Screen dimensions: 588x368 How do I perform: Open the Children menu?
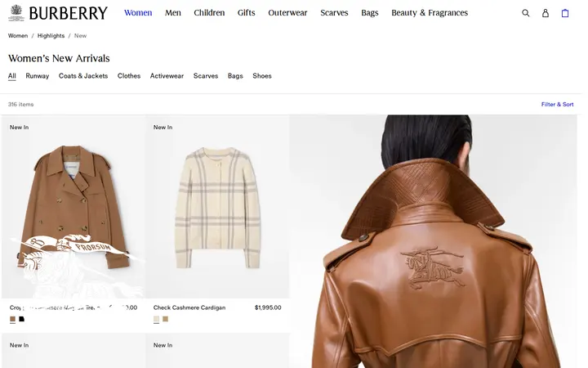point(209,13)
